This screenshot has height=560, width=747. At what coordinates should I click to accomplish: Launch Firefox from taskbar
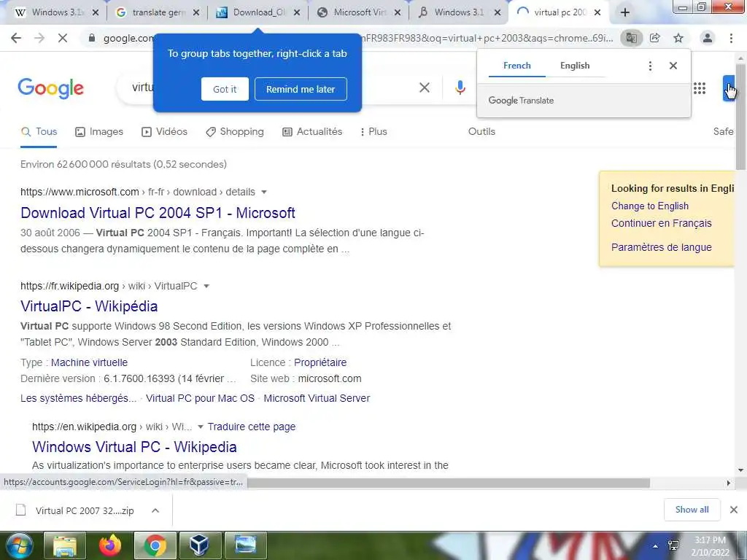[110, 545]
